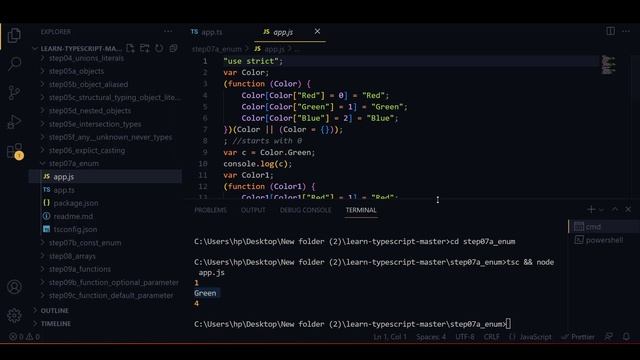The height and width of the screenshot is (360, 640).
Task: Select the powershell terminal instance
Action: coord(604,240)
